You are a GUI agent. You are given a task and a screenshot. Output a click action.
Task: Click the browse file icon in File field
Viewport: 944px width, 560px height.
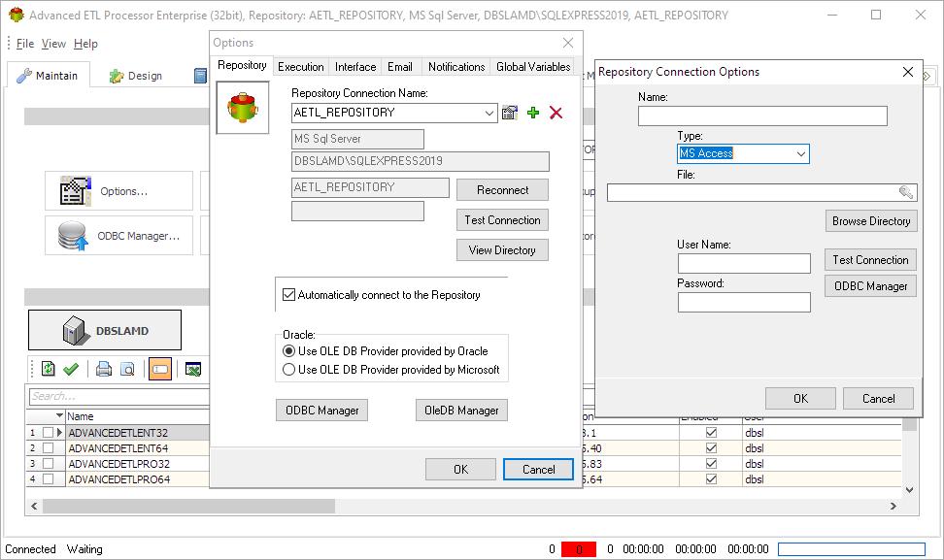[906, 192]
